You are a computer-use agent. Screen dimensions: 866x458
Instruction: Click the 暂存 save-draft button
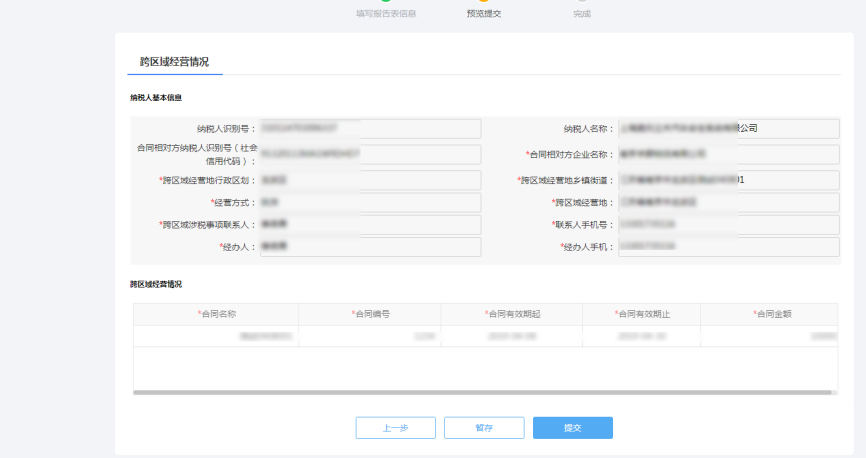coord(484,428)
